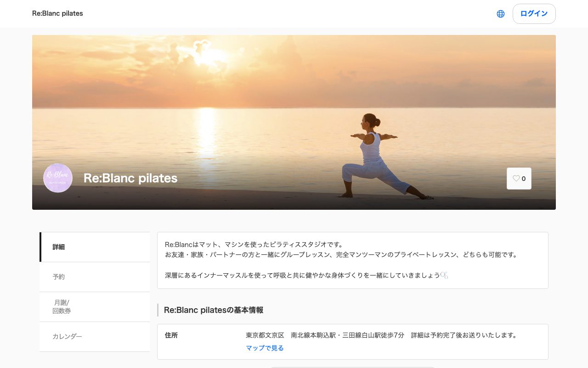Click the Re:Blanc pilates banner title

tap(130, 178)
